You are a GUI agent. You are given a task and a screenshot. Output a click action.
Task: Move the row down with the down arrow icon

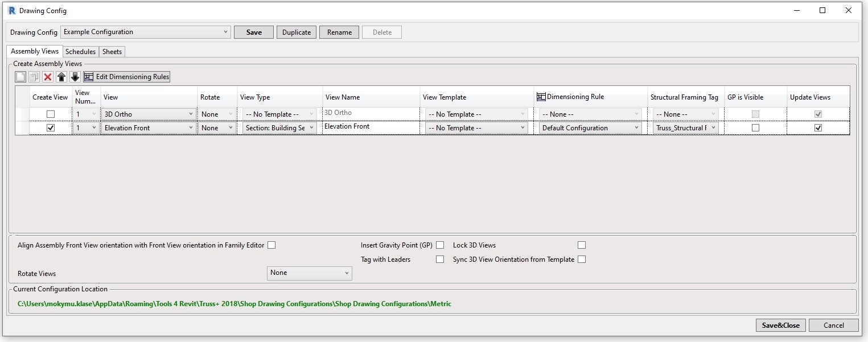pos(75,77)
